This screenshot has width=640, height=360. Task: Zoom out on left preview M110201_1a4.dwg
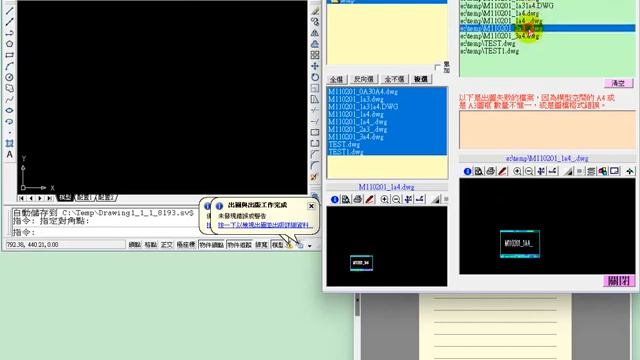(396, 200)
